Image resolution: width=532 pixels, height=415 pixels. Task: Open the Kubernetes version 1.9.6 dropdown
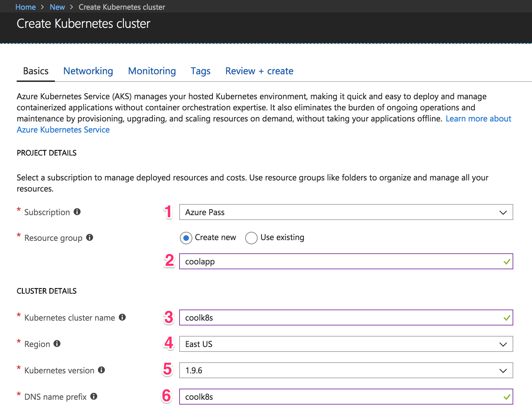pos(346,370)
